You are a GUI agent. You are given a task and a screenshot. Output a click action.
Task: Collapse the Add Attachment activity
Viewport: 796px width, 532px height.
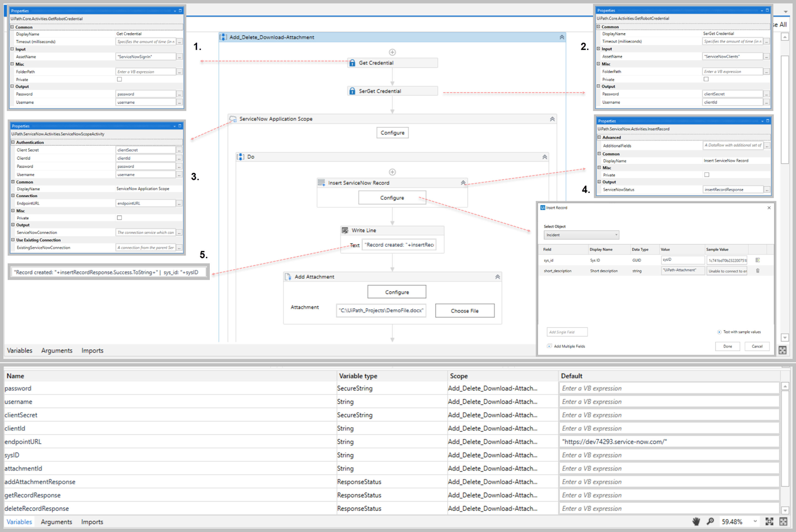(498, 277)
